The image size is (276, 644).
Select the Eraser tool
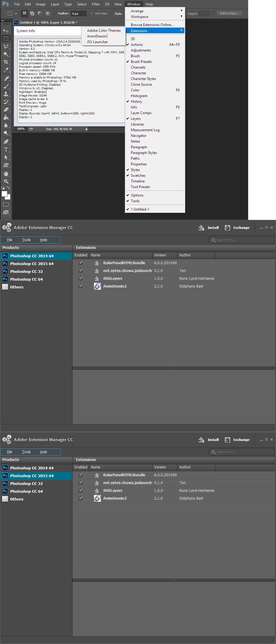tap(6, 110)
